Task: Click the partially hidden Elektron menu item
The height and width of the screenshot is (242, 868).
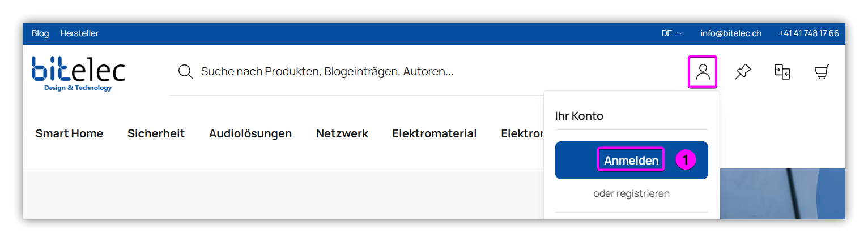Action: click(x=521, y=133)
